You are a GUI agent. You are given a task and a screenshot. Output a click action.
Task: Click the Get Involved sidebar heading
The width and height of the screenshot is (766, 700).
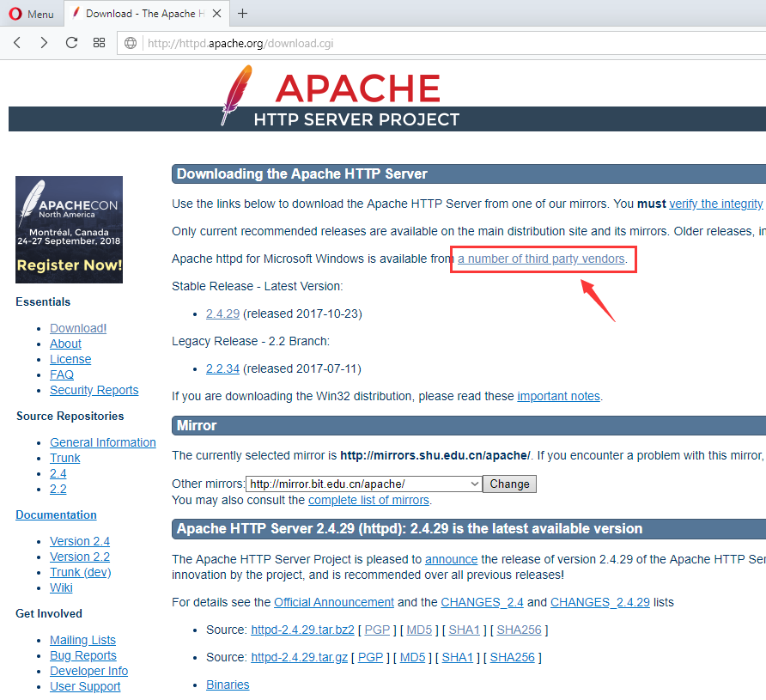click(x=49, y=613)
